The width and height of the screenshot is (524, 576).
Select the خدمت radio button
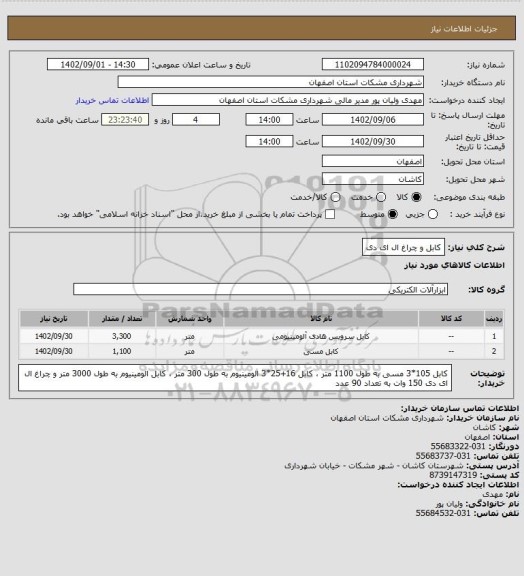pos(381,197)
